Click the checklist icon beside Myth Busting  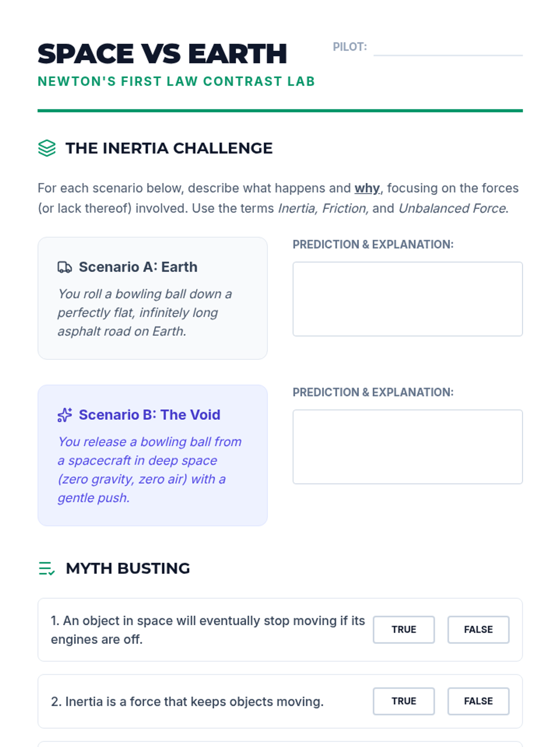click(47, 568)
